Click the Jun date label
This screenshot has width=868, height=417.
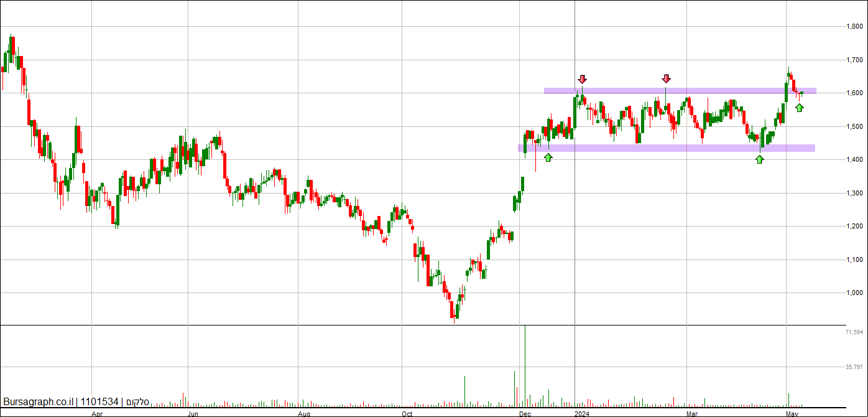click(x=193, y=413)
